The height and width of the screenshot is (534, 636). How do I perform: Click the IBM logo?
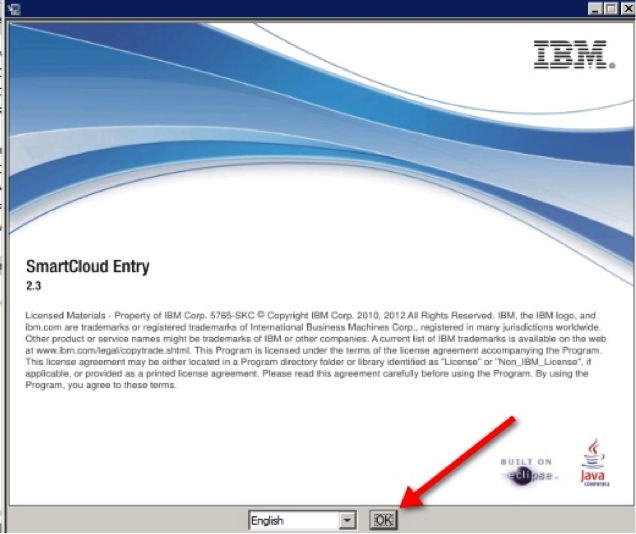point(574,54)
